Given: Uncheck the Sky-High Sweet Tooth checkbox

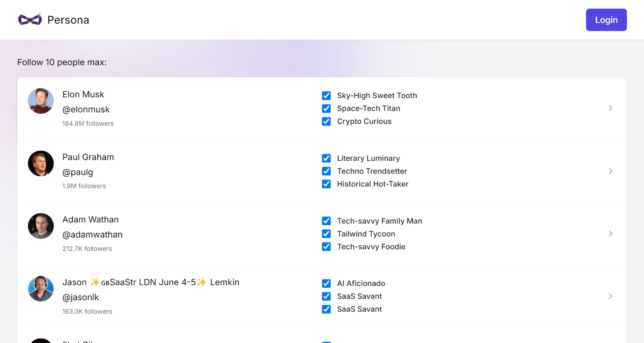Looking at the screenshot, I should click(326, 96).
